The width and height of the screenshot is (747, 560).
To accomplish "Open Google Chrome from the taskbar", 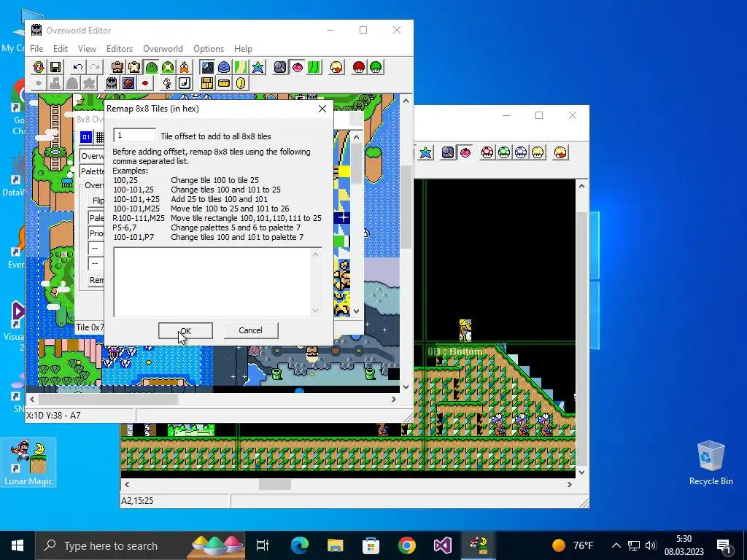I will [x=406, y=545].
